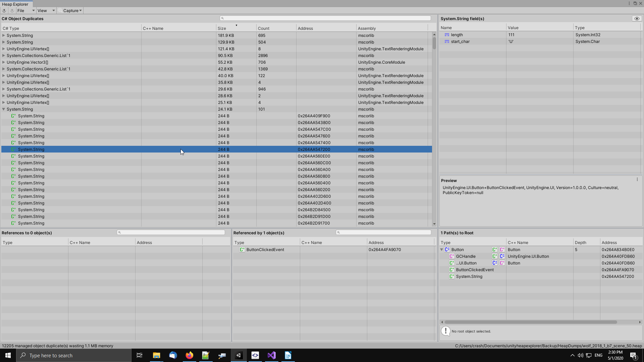
Task: Click the magenta GCHandle icon in Path to Root
Action: [452, 256]
